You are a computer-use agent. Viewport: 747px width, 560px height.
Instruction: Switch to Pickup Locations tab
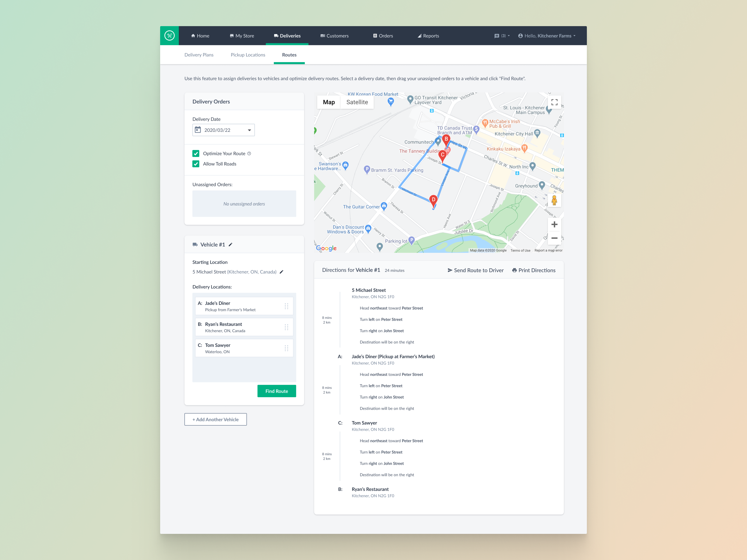[248, 55]
